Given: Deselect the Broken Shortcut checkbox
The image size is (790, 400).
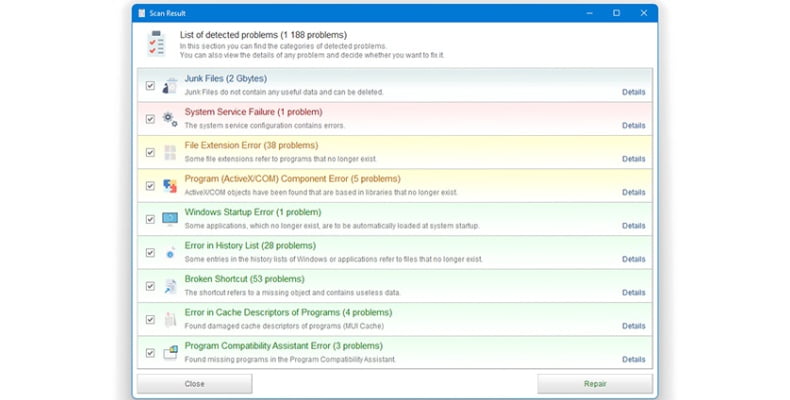Looking at the screenshot, I should [150, 286].
